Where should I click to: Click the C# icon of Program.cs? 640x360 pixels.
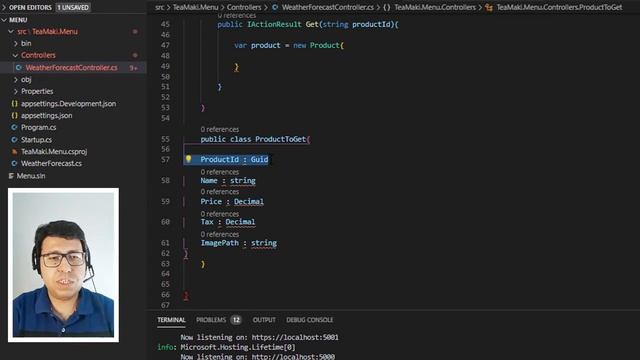click(x=15, y=127)
